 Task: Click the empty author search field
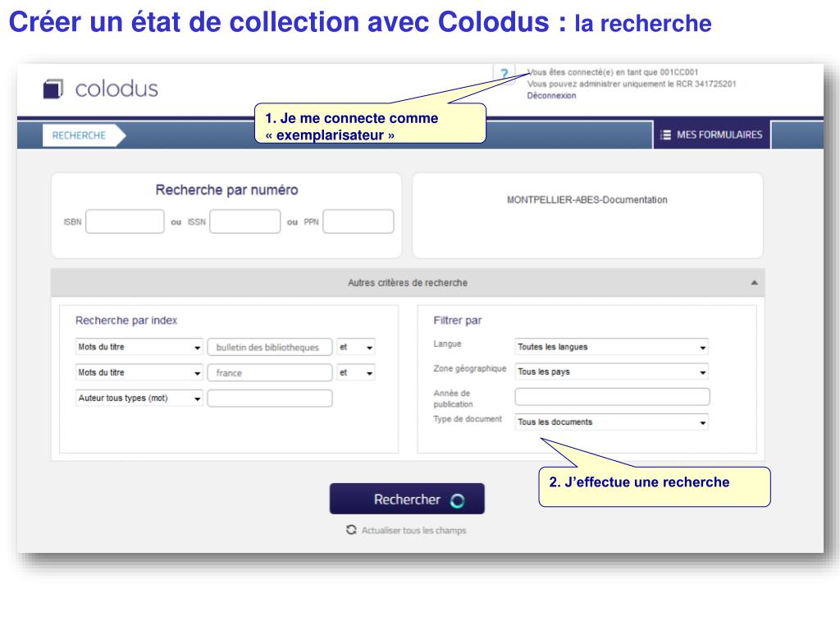pyautogui.click(x=270, y=399)
